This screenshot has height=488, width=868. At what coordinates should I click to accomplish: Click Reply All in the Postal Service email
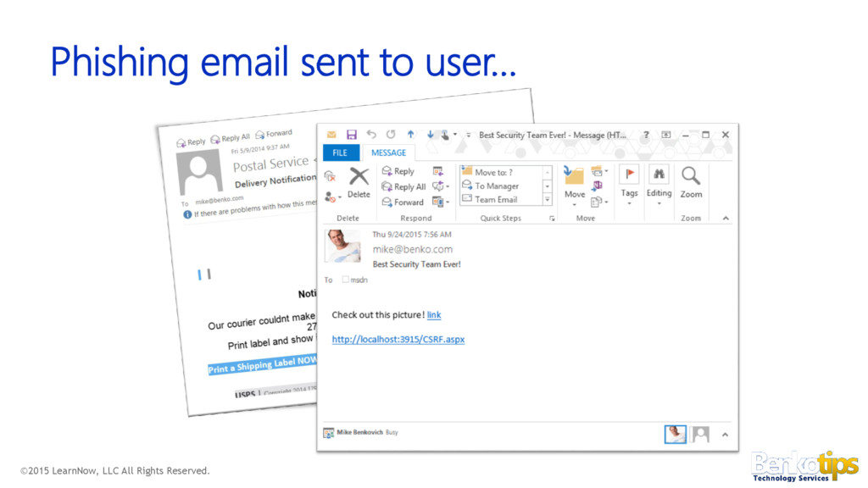coord(231,138)
